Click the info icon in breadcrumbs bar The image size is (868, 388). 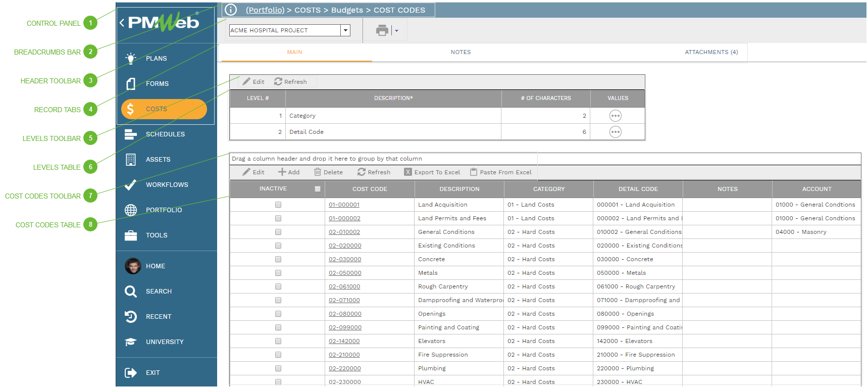click(x=231, y=10)
